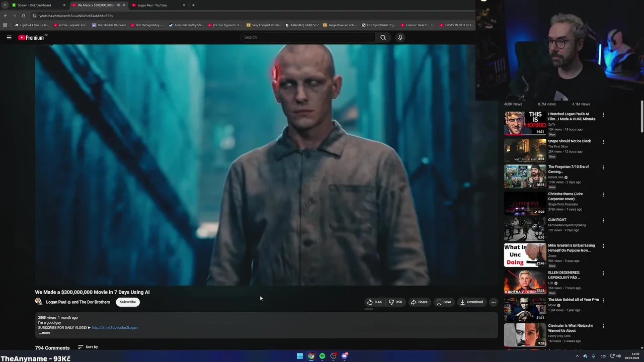
Task: Focus the YouTube search field
Action: pyautogui.click(x=308, y=37)
